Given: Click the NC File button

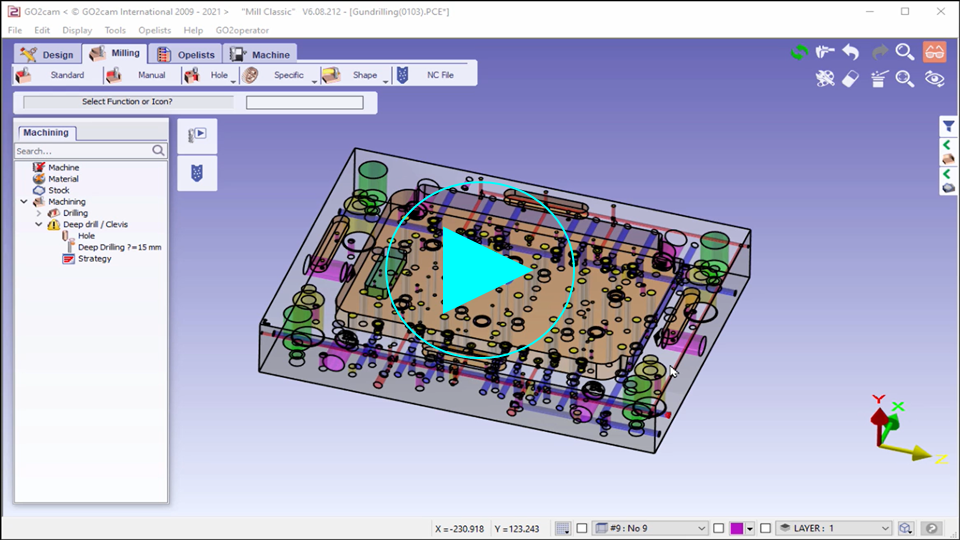Looking at the screenshot, I should click(x=430, y=75).
